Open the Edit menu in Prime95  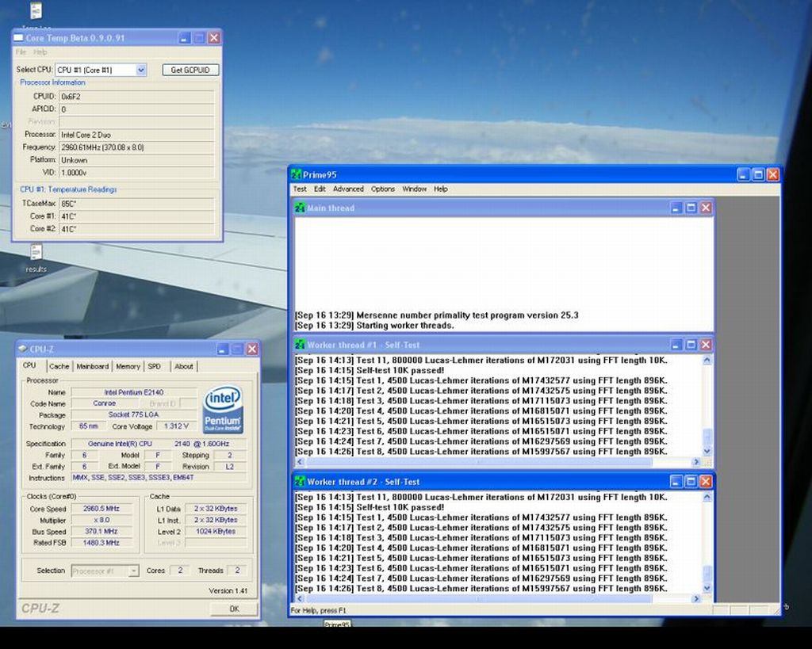[320, 189]
